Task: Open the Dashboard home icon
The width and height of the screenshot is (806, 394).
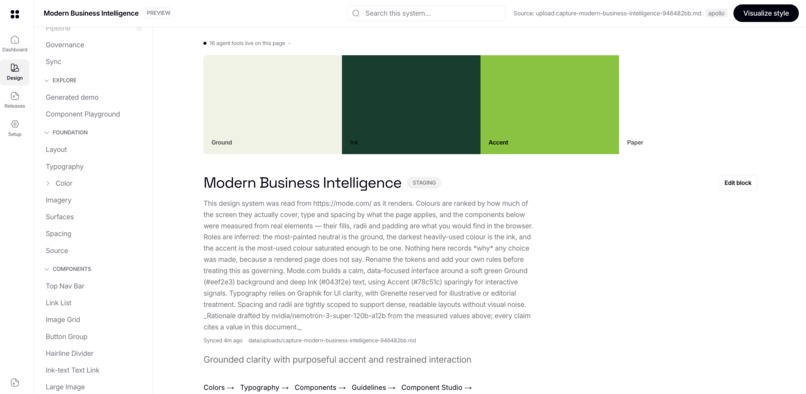Action: click(15, 40)
